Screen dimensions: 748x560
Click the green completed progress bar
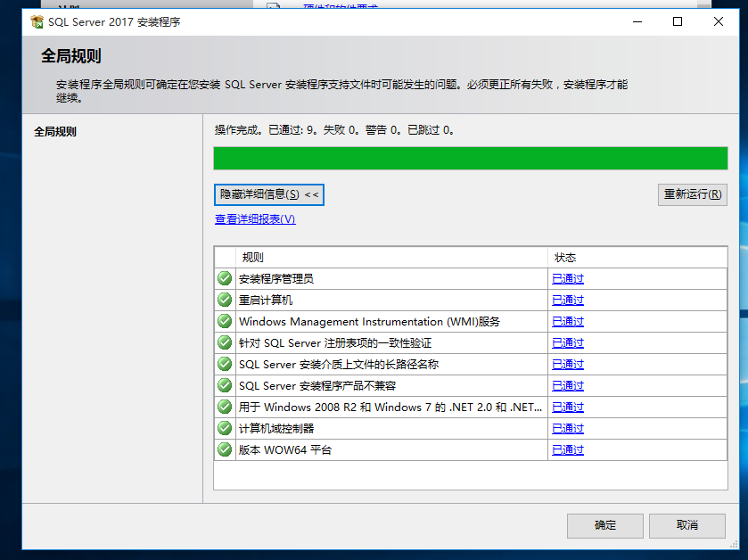coord(471,159)
